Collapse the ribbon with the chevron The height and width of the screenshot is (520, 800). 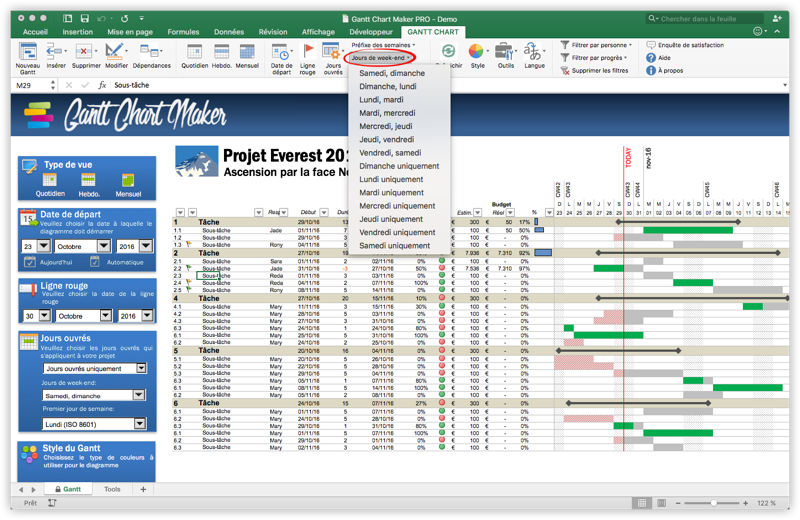click(777, 32)
